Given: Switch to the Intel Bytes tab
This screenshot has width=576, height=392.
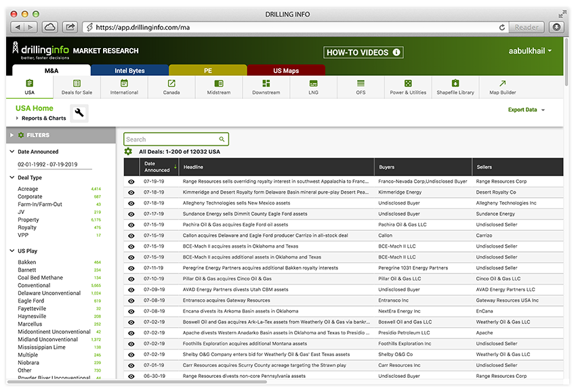Looking at the screenshot, I should [x=129, y=70].
